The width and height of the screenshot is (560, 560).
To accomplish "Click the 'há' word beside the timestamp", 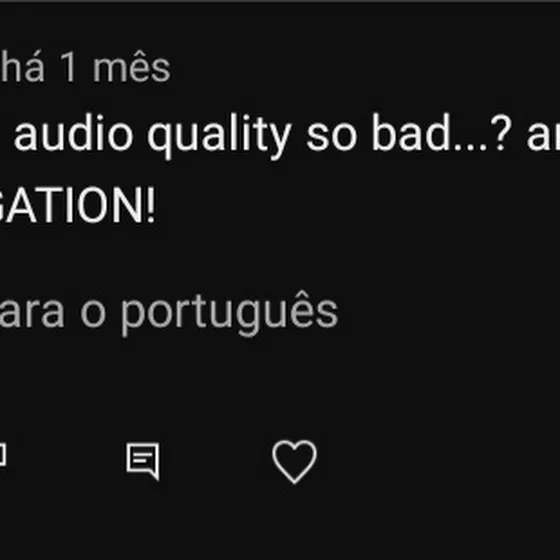I will coord(22,67).
